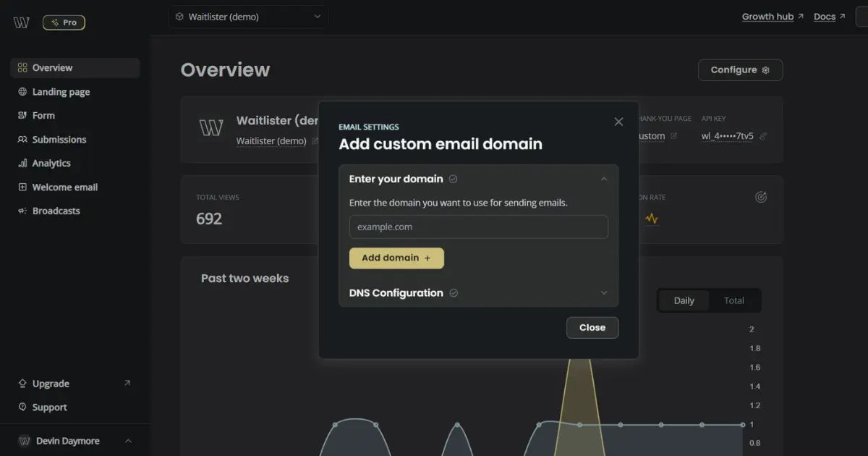This screenshot has width=868, height=456.
Task: Select the Daily chart view
Action: [684, 300]
